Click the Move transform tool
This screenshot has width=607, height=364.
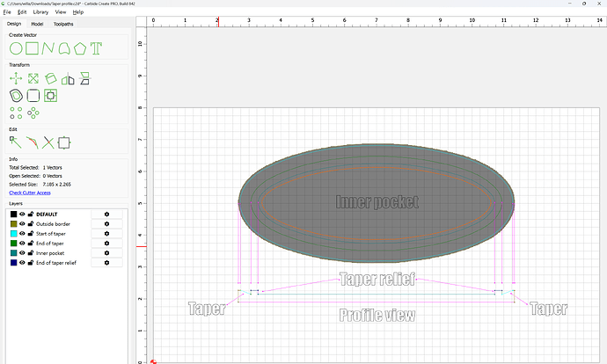coord(16,78)
